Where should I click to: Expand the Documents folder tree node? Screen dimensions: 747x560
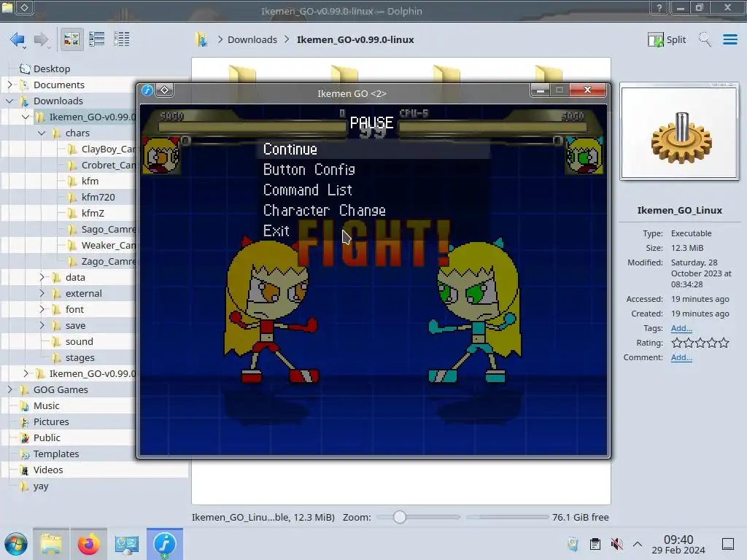[10, 85]
